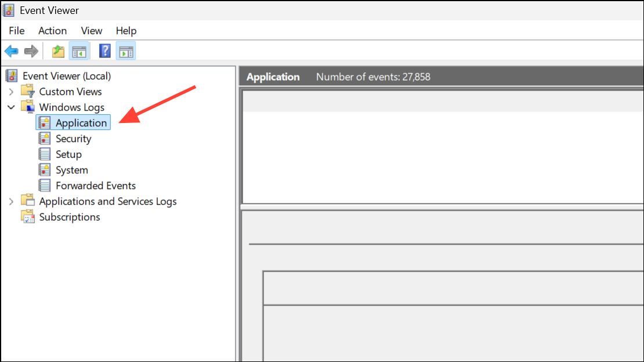Click the System log icon
Image resolution: width=644 pixels, height=362 pixels.
pos(44,169)
